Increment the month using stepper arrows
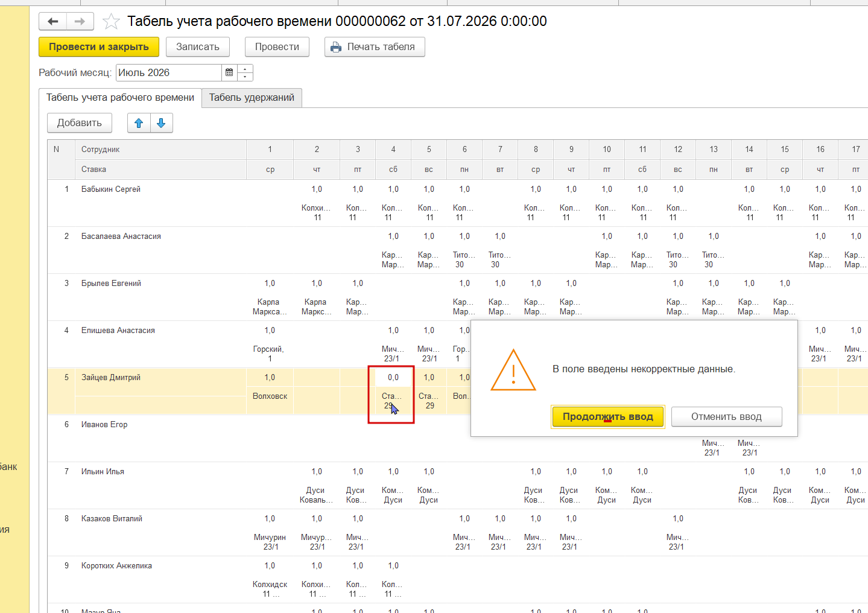868x613 pixels. tap(245, 68)
